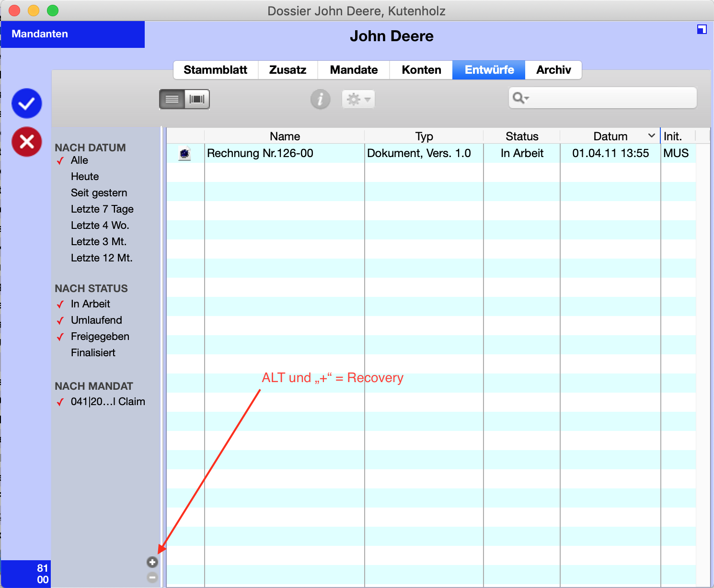Filter by date: Letzte 3 Mt.
This screenshot has width=714, height=588.
coord(99,242)
